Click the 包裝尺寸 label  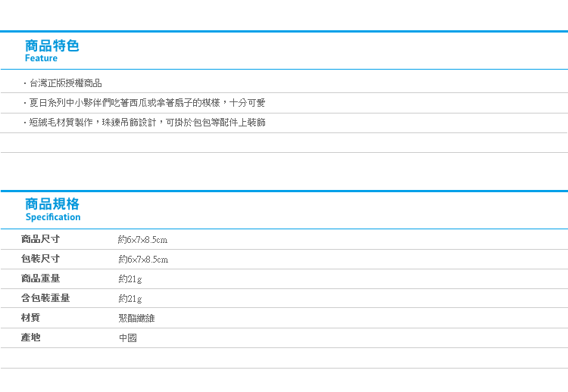(40, 259)
